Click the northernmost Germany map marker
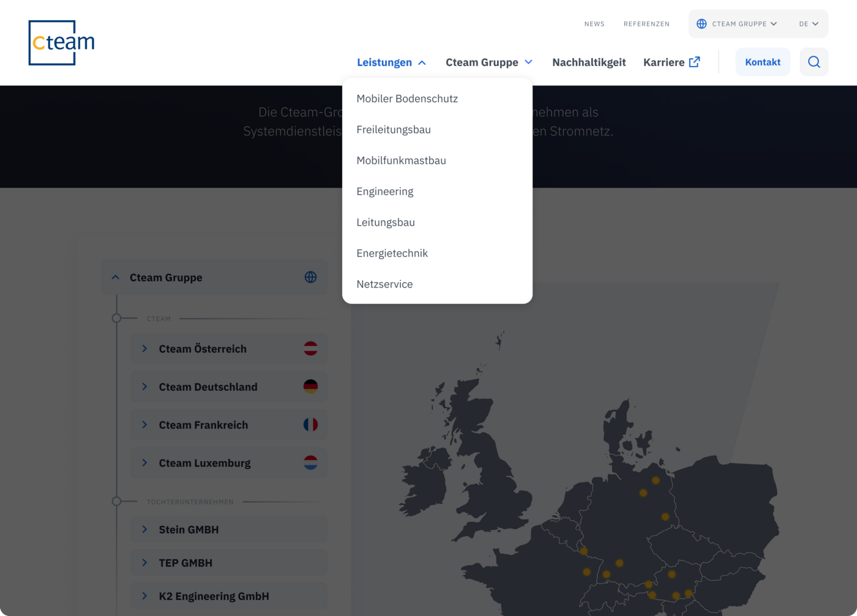 tap(656, 480)
